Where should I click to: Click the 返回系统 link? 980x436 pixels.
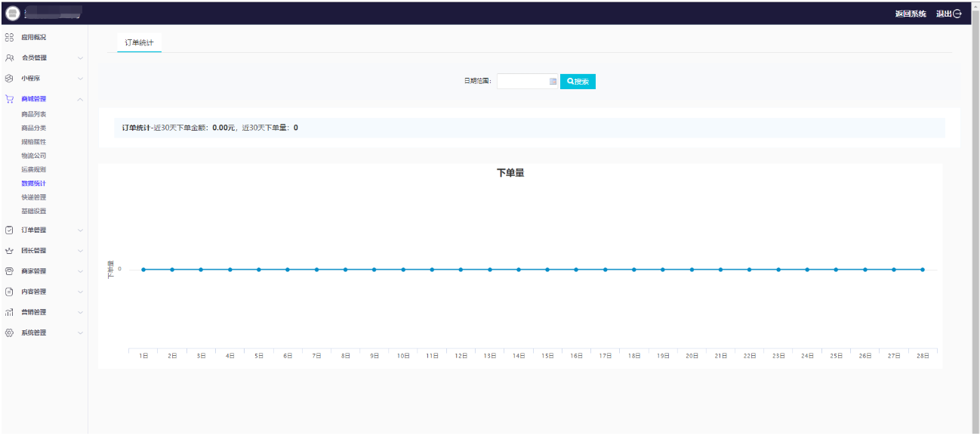pyautogui.click(x=911, y=14)
